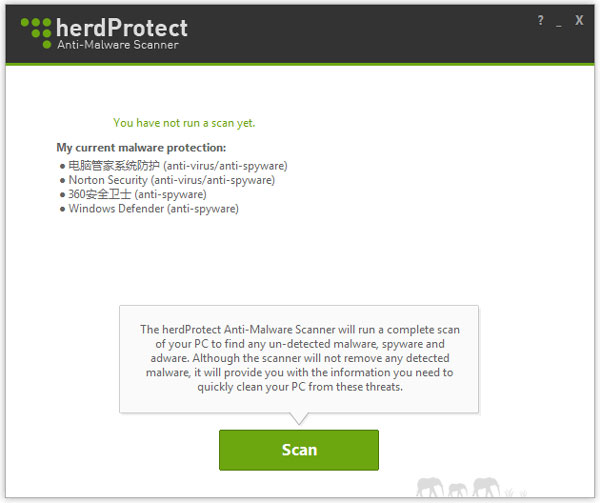Click the 'My current malware protection' heading
Viewport: 600px width, 503px height.
pyautogui.click(x=141, y=148)
